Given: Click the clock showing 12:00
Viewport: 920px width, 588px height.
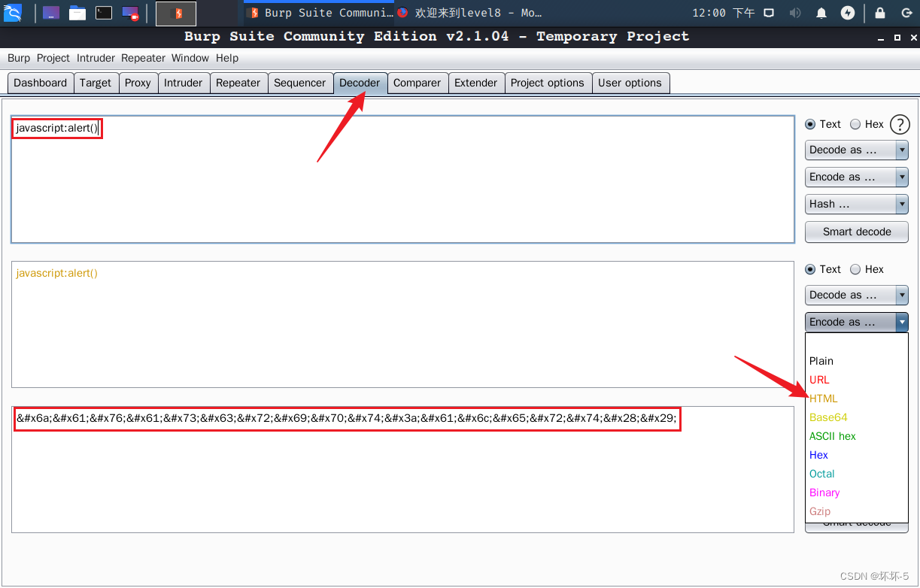Looking at the screenshot, I should 724,13.
